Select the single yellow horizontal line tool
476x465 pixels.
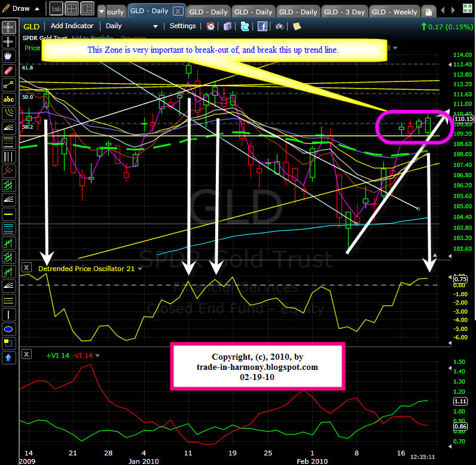[8, 214]
